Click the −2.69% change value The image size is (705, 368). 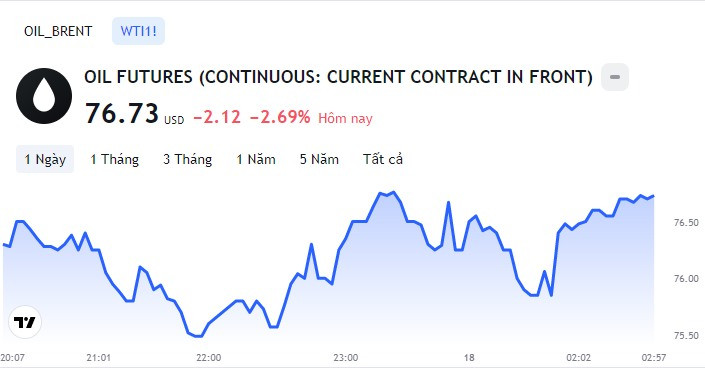[280, 117]
